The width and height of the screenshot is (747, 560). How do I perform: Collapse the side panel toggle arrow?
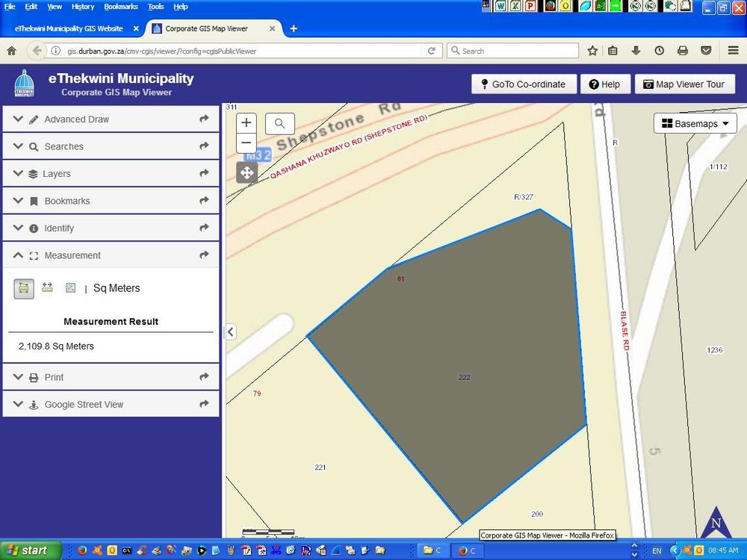(231, 332)
